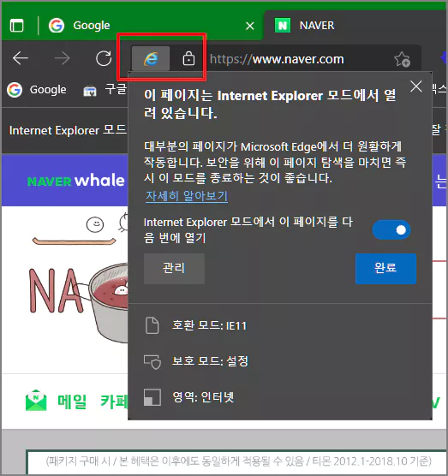This screenshot has width=448, height=476.
Task: Click the Internet Explorer 모드 notification text
Action: tap(68, 130)
